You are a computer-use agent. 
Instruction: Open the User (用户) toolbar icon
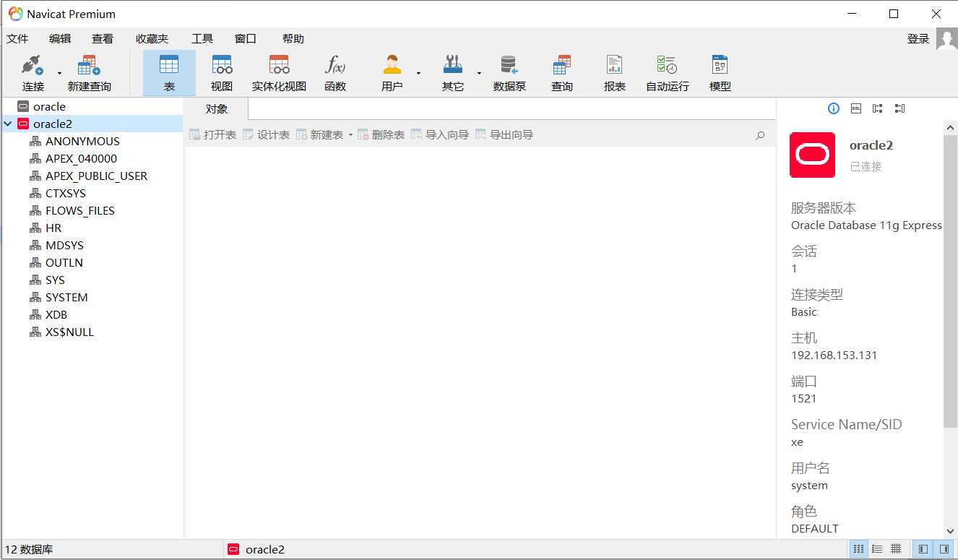pos(392,72)
